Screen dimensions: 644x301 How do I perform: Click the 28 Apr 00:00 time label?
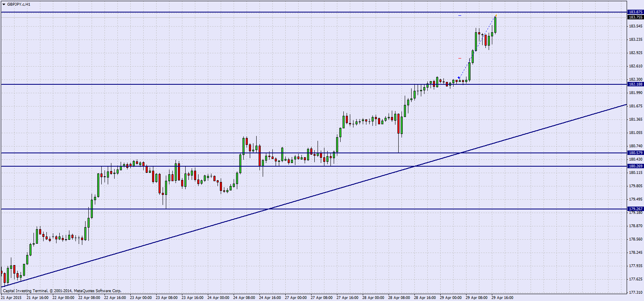373,298
